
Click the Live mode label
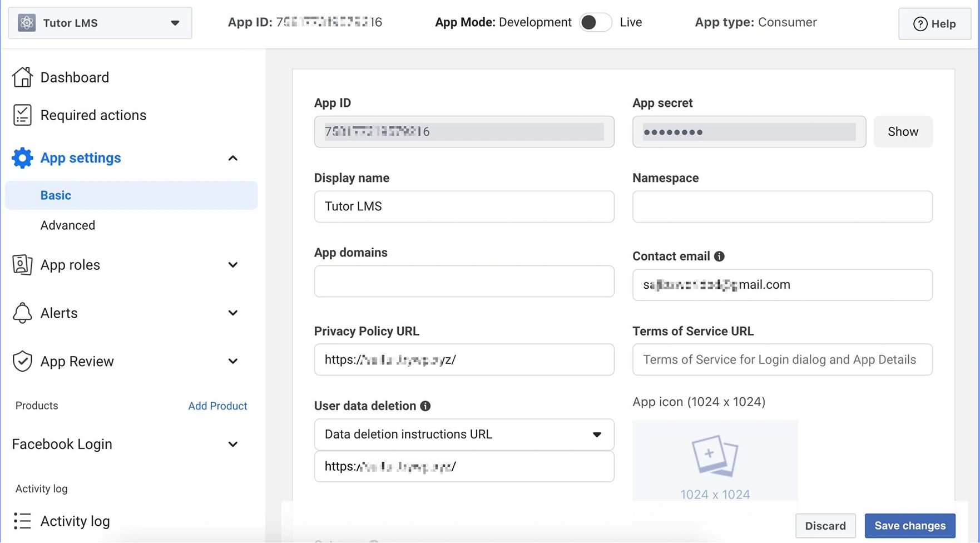tap(631, 22)
